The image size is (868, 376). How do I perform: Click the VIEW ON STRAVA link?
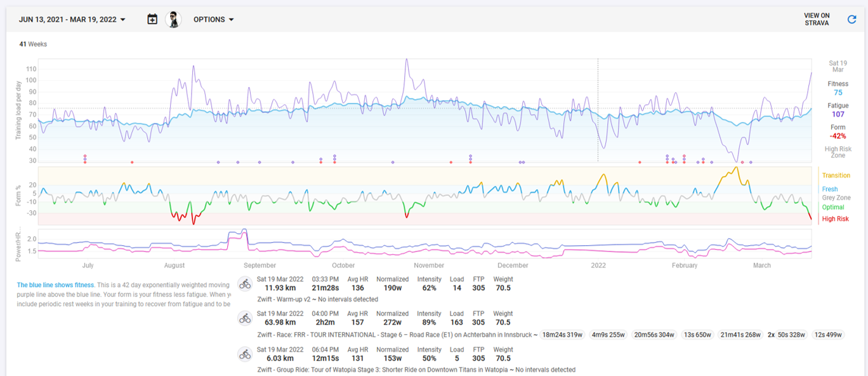point(817,19)
